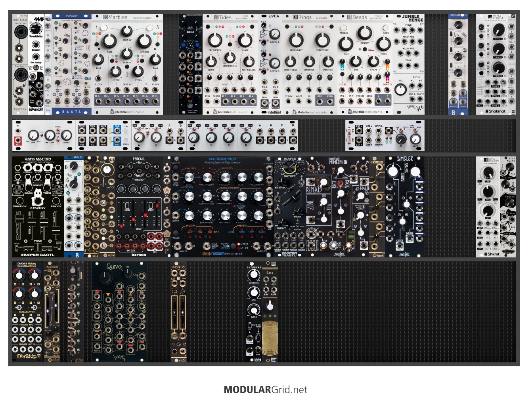Click the FREQUENCY knob on Tides
The height and width of the screenshot is (398, 532).
214,40
